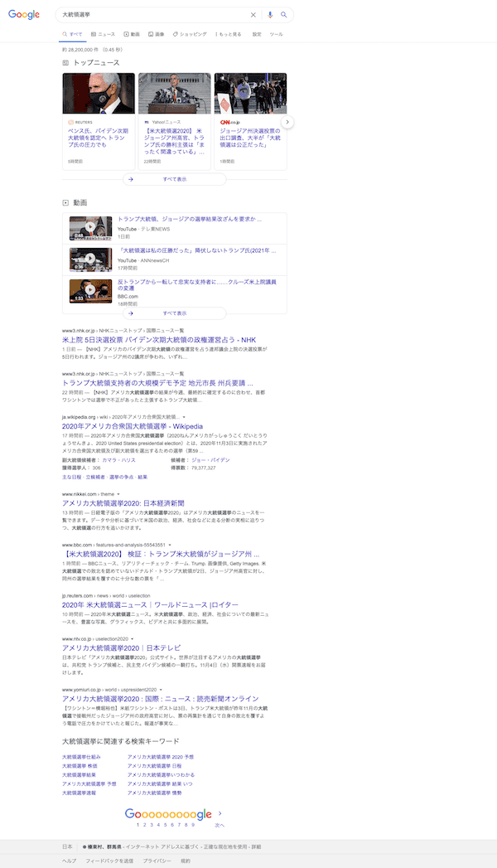Expand dropdown arrow beside www.yomiuri.co.jp URL
This screenshot has height=868, width=497.
(161, 691)
